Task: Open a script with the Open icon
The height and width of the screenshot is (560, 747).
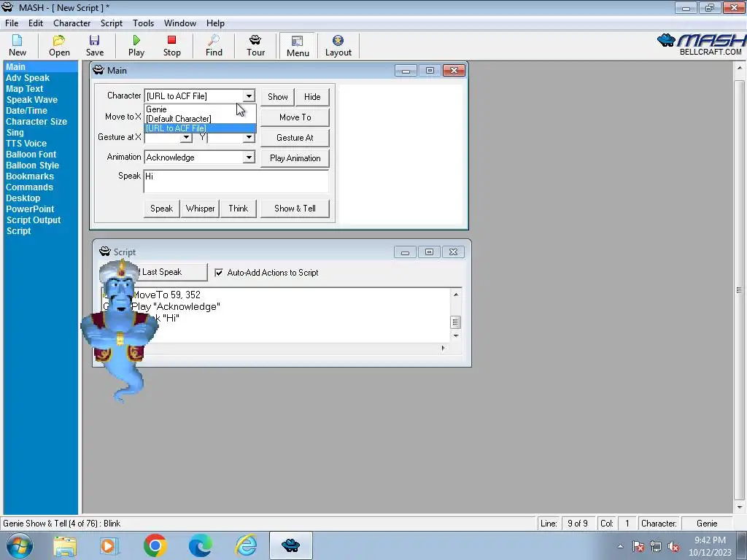Action: pyautogui.click(x=59, y=46)
